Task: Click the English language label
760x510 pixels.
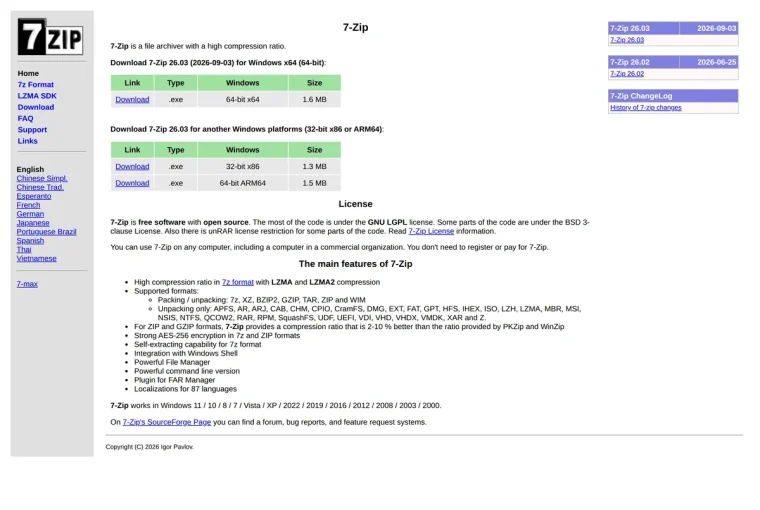Action: [x=30, y=169]
